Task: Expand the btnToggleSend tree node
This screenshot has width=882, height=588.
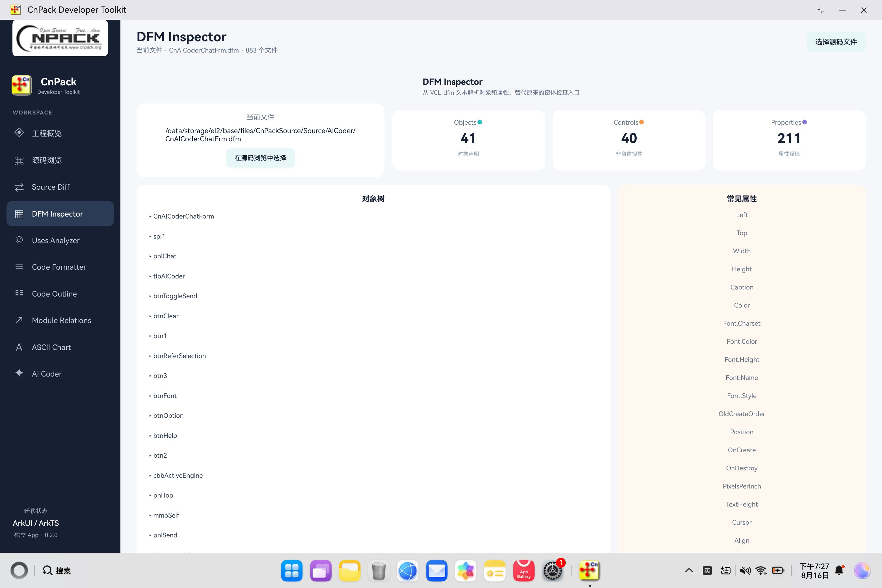Action: point(150,296)
